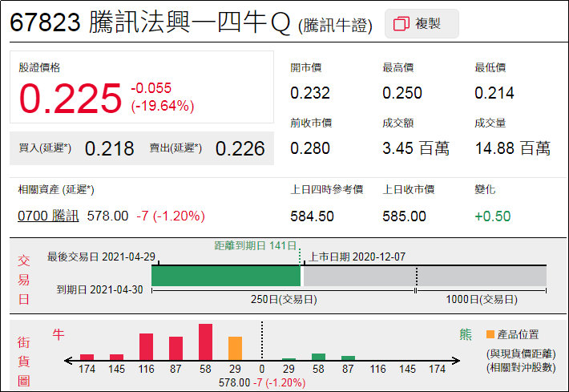Click the 熊 bear side label
This screenshot has width=569, height=392.
point(466,334)
